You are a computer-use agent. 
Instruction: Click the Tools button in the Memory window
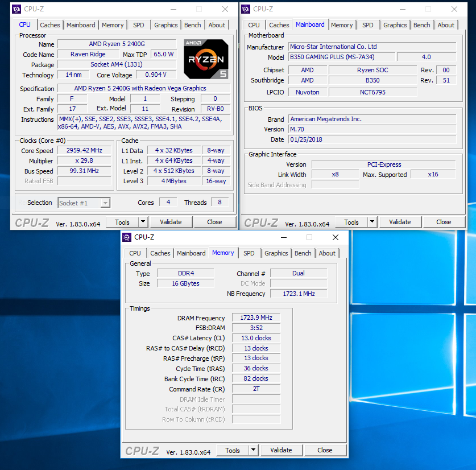(x=233, y=450)
